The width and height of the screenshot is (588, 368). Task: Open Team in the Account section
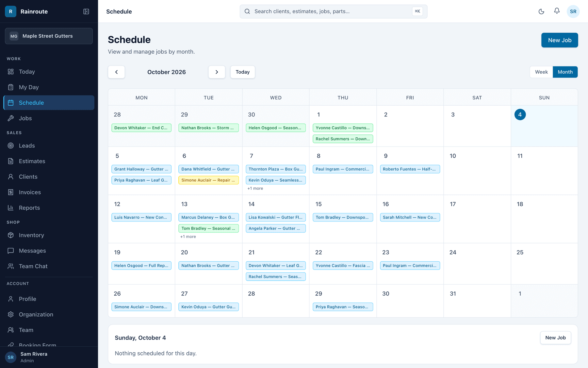(x=49, y=330)
